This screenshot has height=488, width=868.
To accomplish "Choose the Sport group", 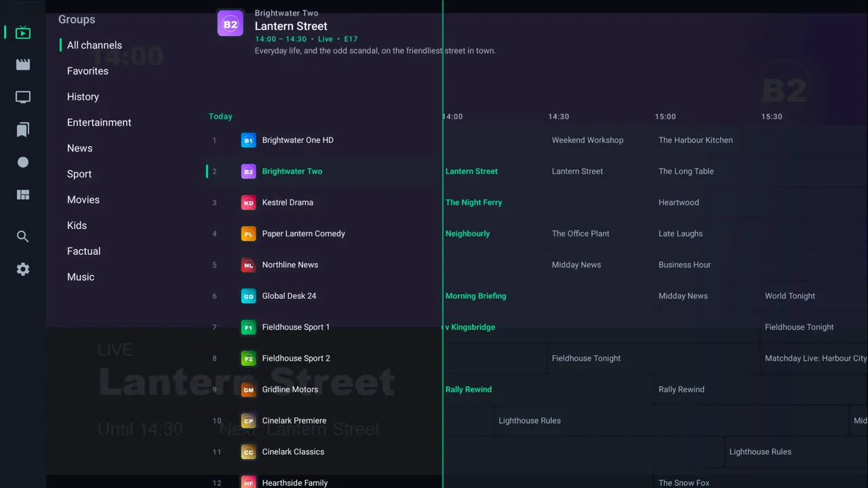I will click(x=79, y=174).
